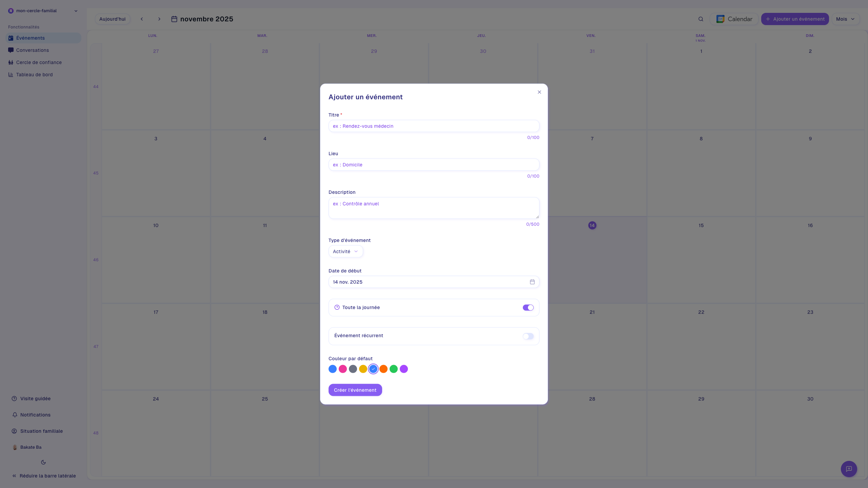Screen dimensions: 868x488
Task: Open the Type d'événement Activité dropdown
Action: click(346, 251)
